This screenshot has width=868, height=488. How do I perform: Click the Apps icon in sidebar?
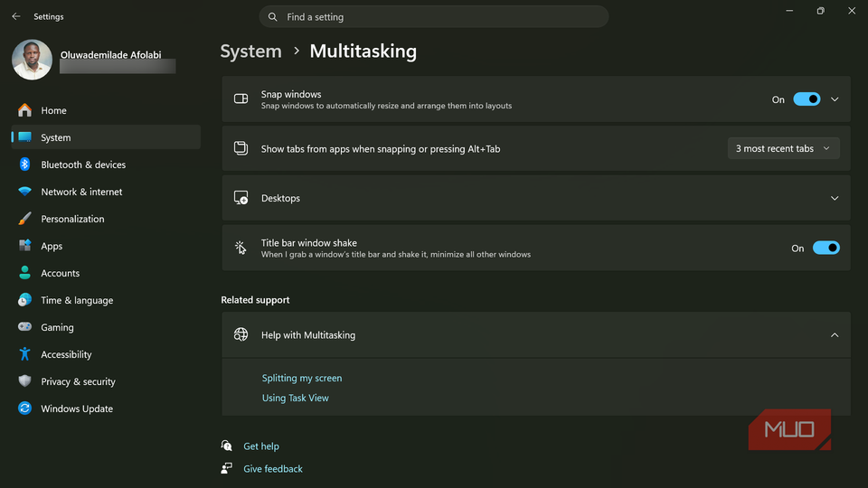click(x=25, y=246)
